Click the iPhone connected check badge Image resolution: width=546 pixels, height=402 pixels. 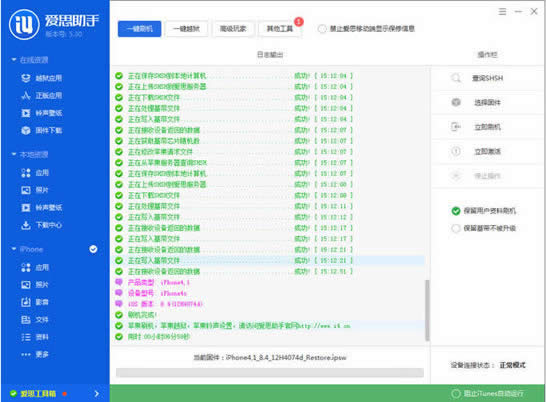pyautogui.click(x=93, y=249)
